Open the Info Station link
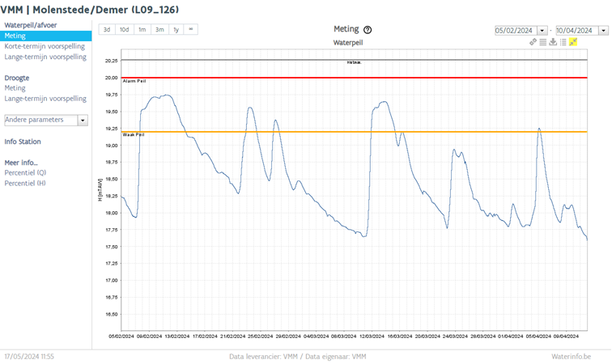612x364 pixels. pos(23,142)
